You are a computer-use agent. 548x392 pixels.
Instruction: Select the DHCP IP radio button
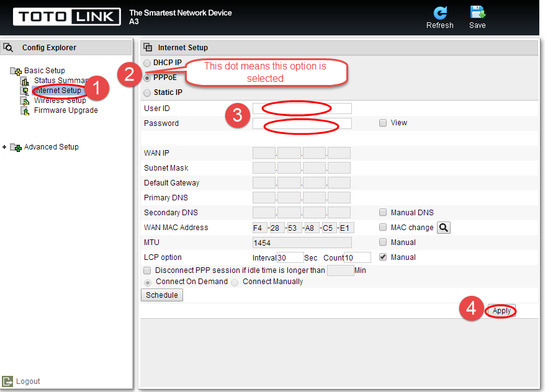pyautogui.click(x=147, y=63)
